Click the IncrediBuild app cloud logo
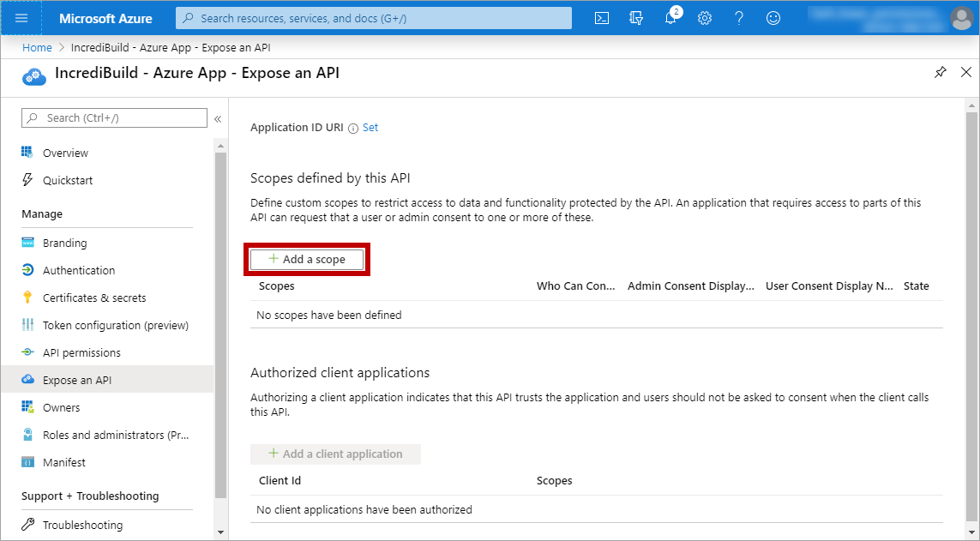The width and height of the screenshot is (980, 541). pos(34,76)
